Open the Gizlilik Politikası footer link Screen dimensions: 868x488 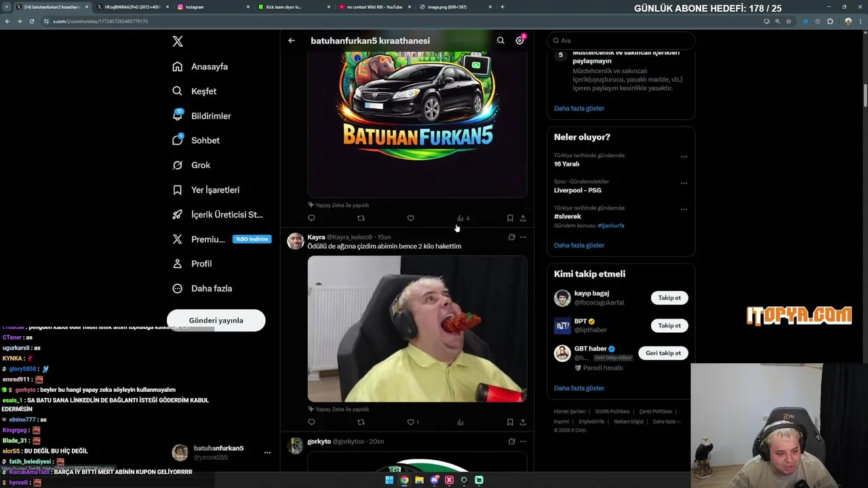pyautogui.click(x=612, y=411)
